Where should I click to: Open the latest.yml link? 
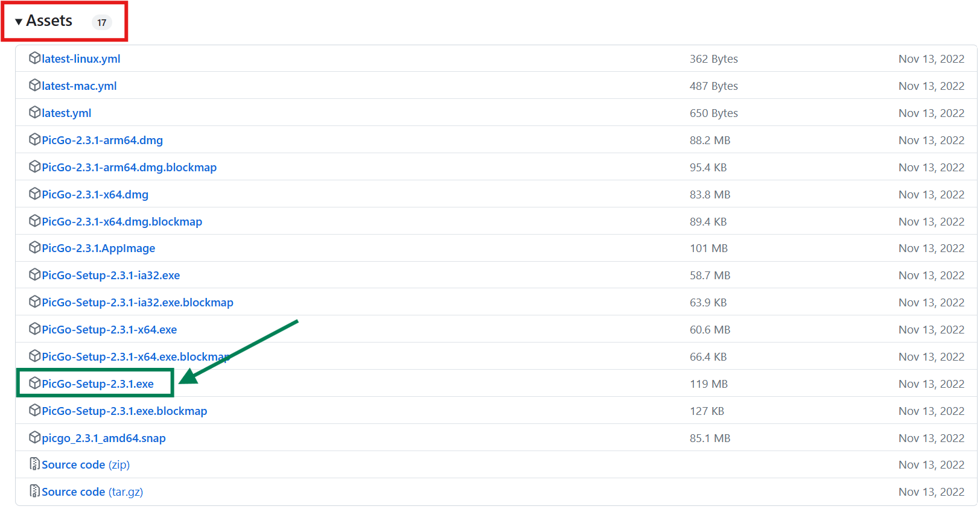66,113
